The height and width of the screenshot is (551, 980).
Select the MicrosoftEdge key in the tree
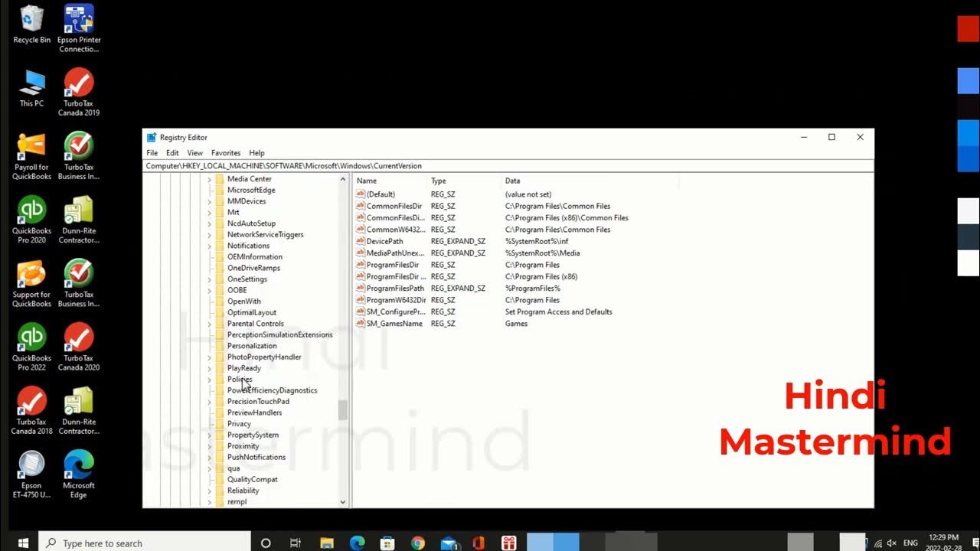pos(251,190)
